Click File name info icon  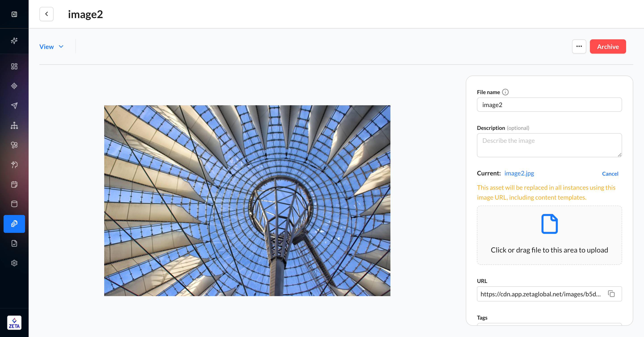tap(505, 92)
